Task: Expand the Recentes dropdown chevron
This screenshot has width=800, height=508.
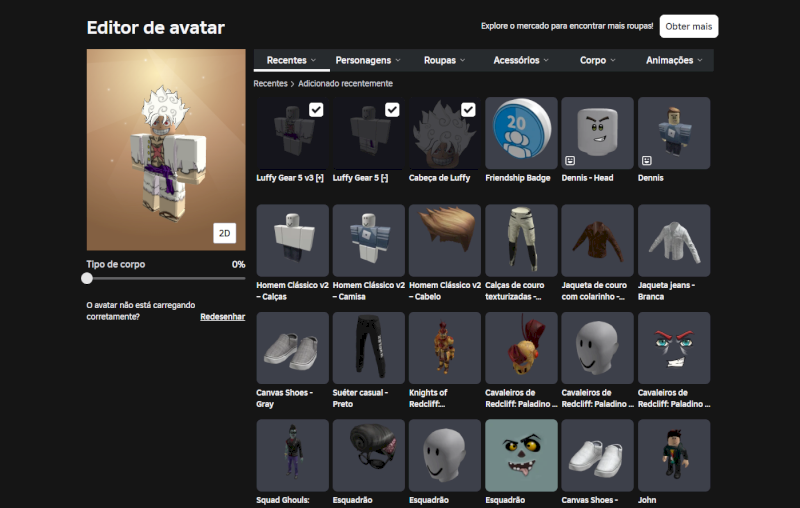Action: (x=313, y=60)
